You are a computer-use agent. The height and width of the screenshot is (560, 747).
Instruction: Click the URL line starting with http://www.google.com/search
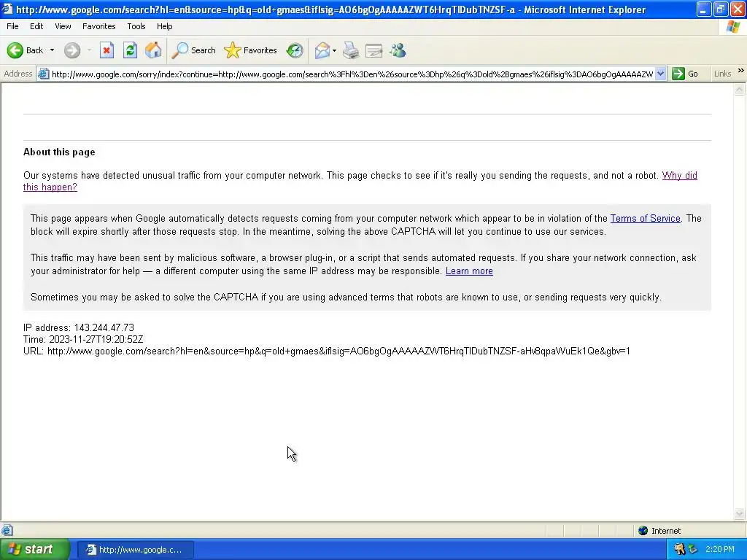[x=327, y=351]
